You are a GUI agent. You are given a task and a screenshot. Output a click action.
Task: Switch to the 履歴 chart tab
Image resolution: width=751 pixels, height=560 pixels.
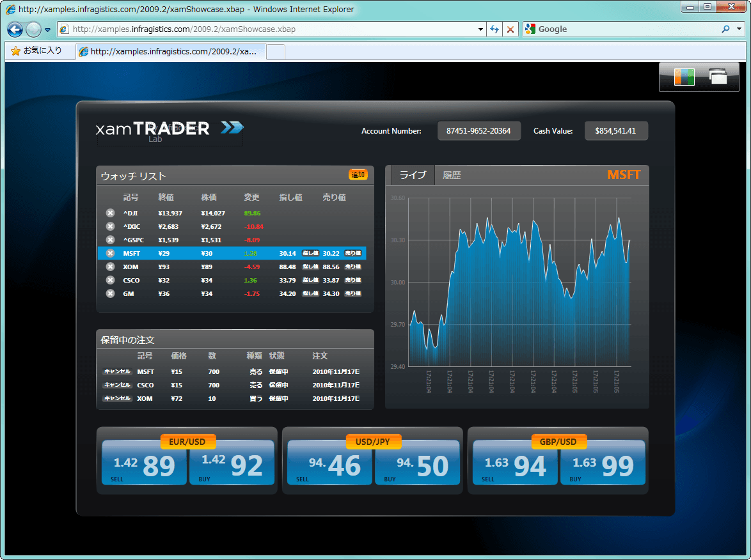pos(451,175)
